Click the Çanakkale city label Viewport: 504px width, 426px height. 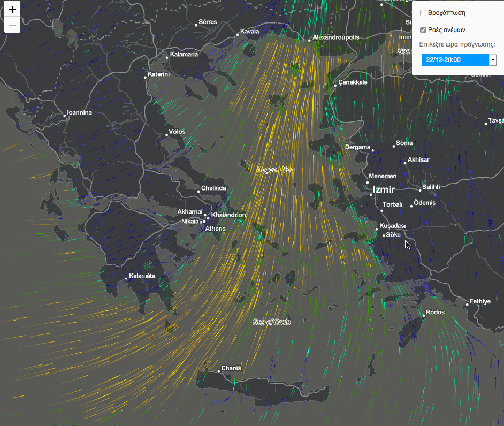353,82
